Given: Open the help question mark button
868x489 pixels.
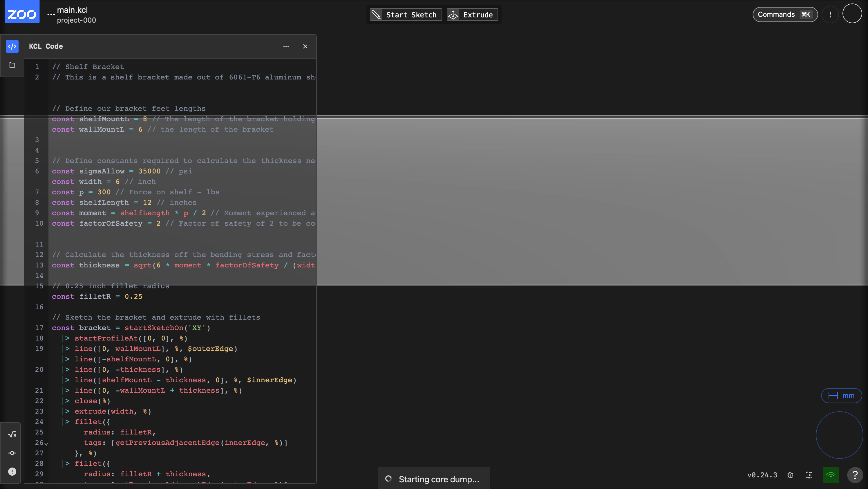Looking at the screenshot, I should point(855,475).
